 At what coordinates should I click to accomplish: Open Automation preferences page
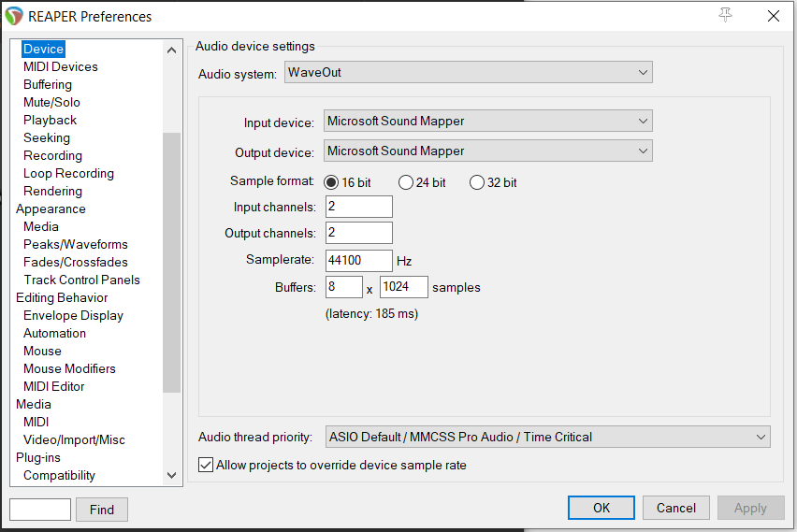(x=55, y=334)
